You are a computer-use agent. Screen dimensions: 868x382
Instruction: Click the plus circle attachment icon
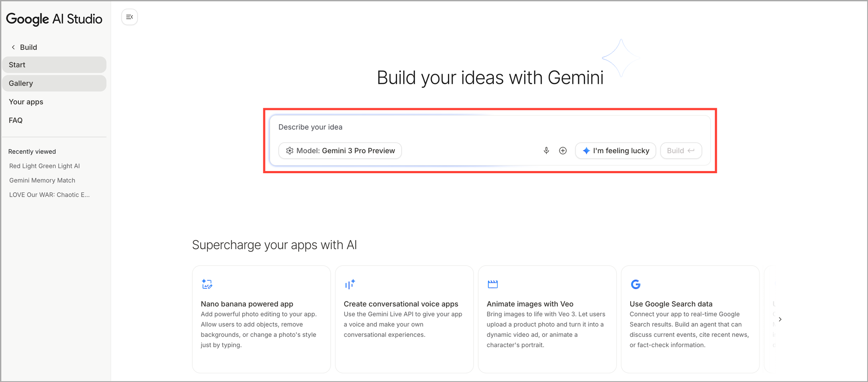[563, 151]
